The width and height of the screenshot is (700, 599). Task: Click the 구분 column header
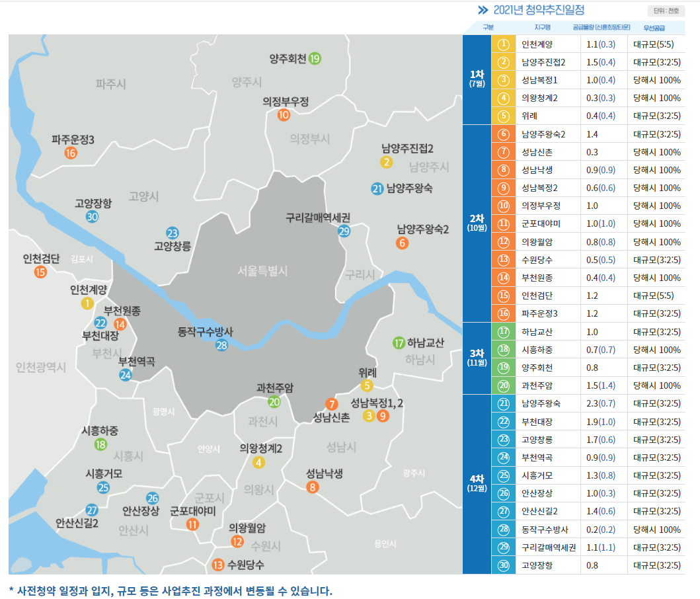(x=488, y=27)
